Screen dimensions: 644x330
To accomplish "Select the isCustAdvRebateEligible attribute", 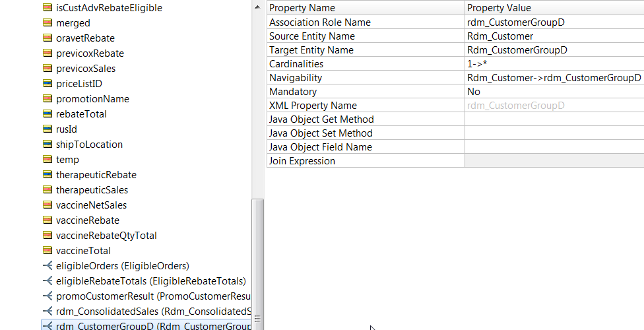I will [109, 8].
